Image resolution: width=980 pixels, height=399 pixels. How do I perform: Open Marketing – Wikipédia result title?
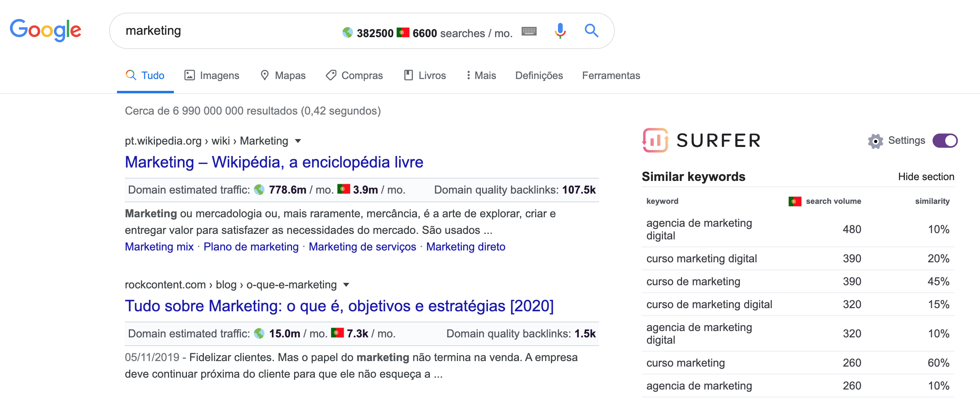pos(274,162)
